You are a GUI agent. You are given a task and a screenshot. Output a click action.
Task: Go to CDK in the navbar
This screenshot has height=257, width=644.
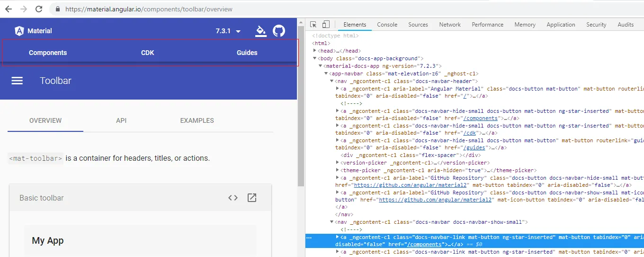click(x=148, y=53)
